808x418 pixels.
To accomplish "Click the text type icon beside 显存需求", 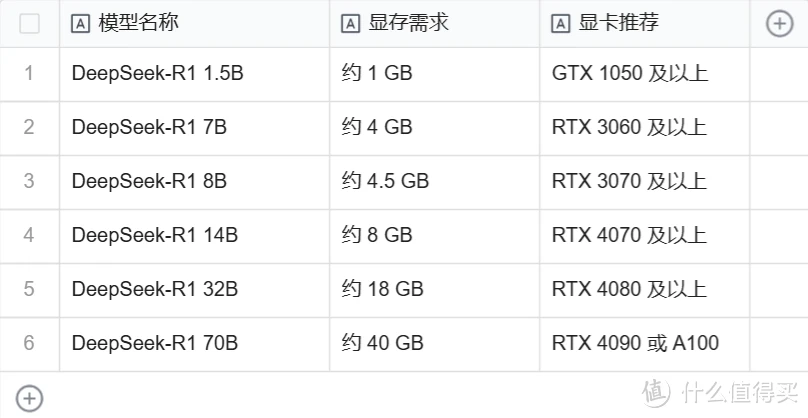I will pos(350,24).
